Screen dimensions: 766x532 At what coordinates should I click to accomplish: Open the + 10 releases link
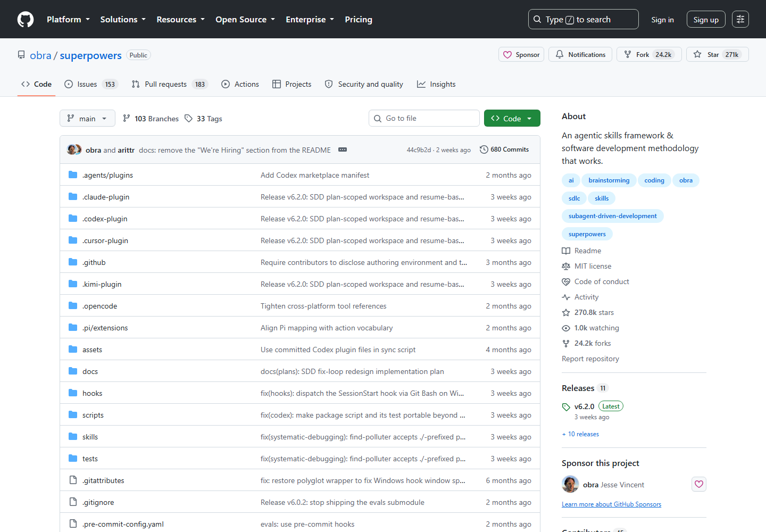pos(580,434)
